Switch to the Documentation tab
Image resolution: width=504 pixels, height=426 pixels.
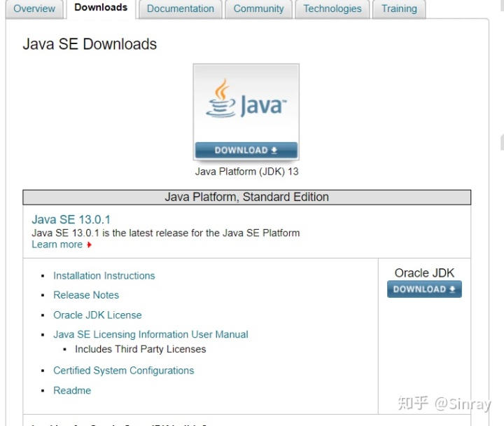pyautogui.click(x=181, y=8)
